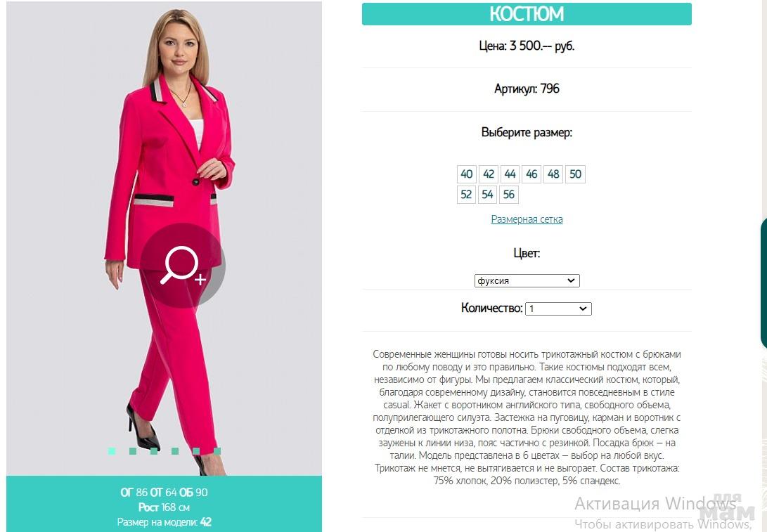Select size 52 box
Viewport: 767px width, 532px height.
pos(466,195)
